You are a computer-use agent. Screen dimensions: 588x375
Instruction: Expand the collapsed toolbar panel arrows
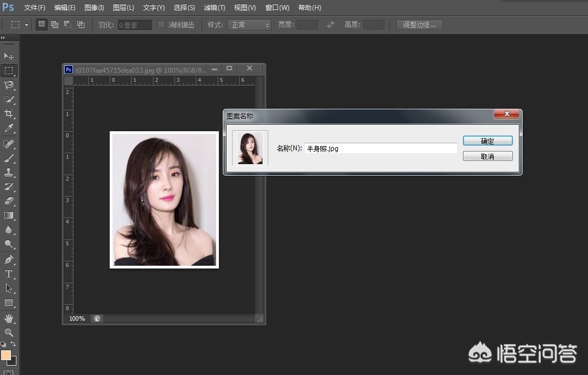pyautogui.click(x=3, y=38)
